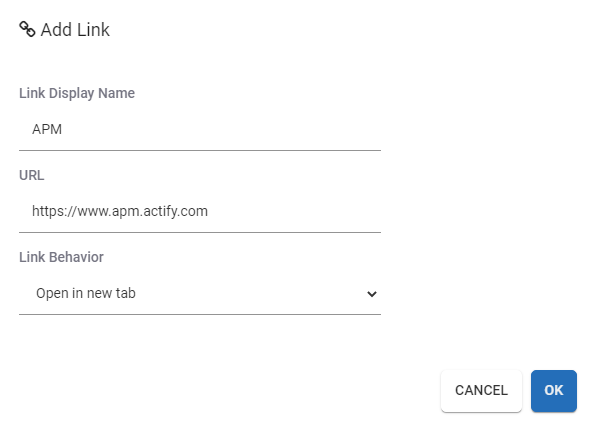Click the 'Link Display Name' label
The height and width of the screenshot is (427, 595).
coord(77,93)
